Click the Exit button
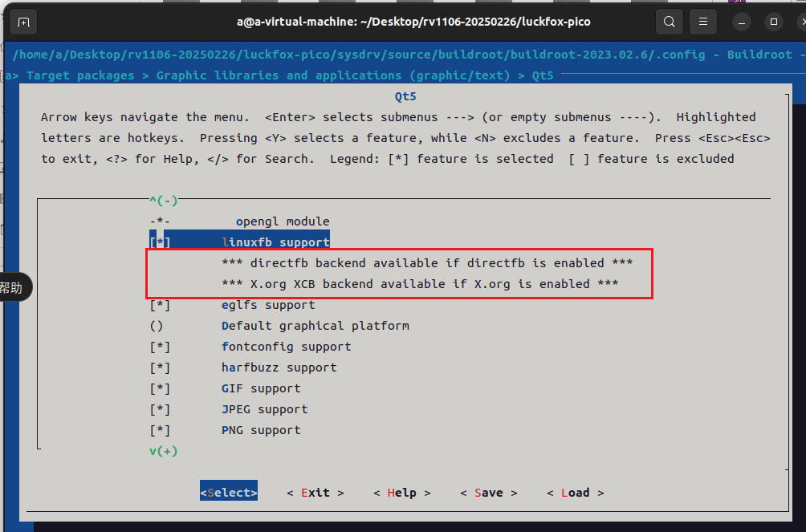Image resolution: width=806 pixels, height=532 pixels. 315,493
